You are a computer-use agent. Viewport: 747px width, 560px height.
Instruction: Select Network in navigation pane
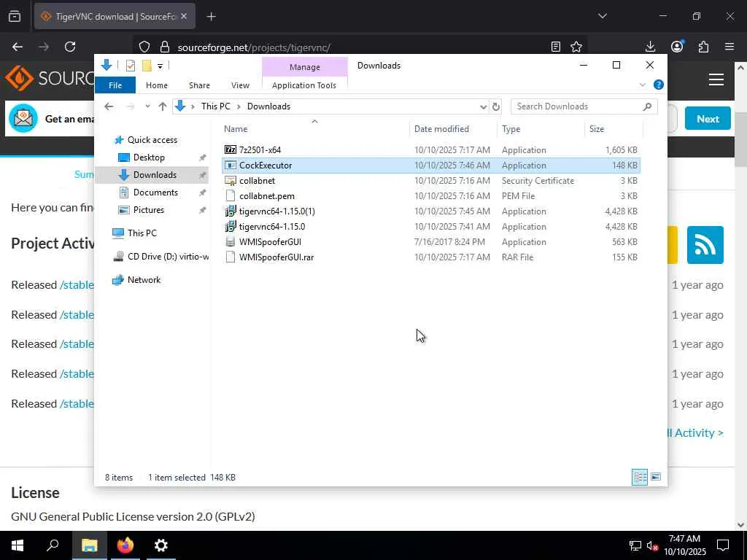[144, 280]
